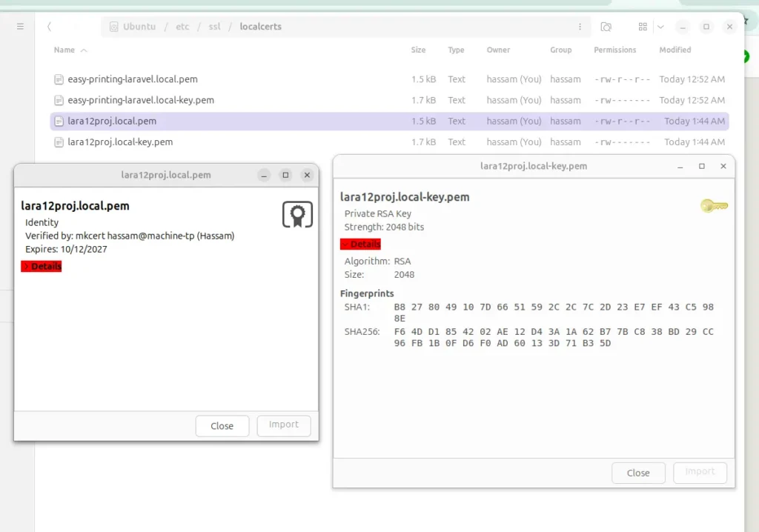Select lara12proj.local.pem file row
Viewport: 759px width, 532px height.
tap(389, 121)
